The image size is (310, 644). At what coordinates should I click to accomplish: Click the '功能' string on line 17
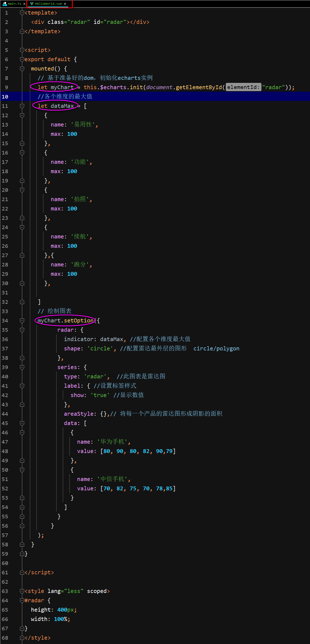tap(80, 162)
